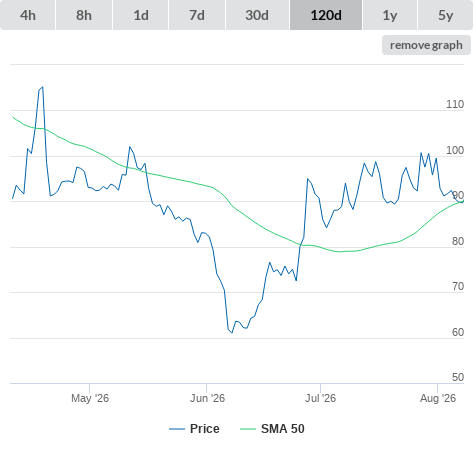Viewport: 474px width, 455px height.
Task: Click the price low point near 61
Action: 232,332
